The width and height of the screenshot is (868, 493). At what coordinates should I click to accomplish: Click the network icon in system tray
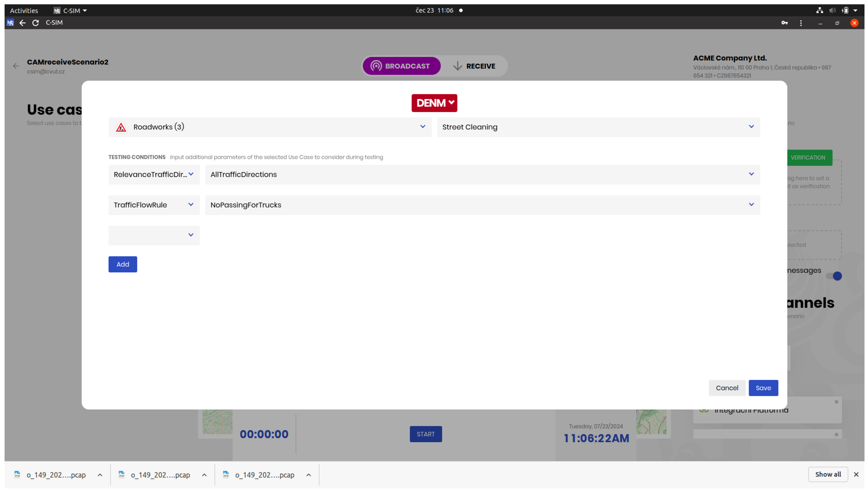click(x=819, y=11)
